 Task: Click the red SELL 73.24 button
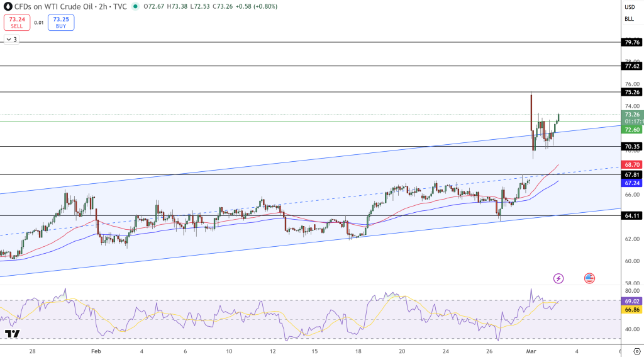(17, 23)
